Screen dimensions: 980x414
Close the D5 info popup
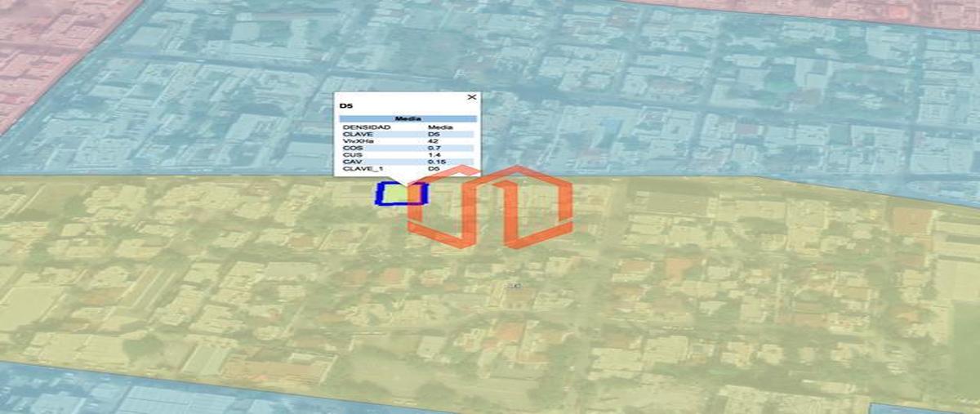coord(471,97)
